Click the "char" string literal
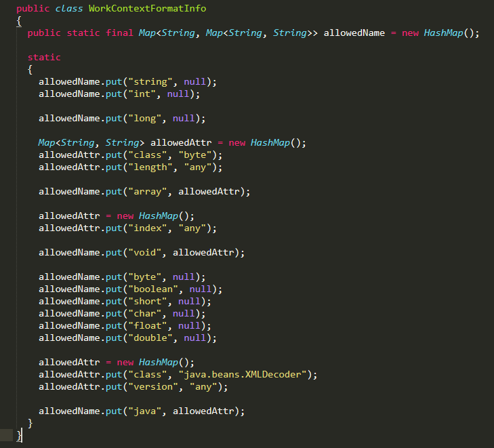494x448 pixels. [144, 314]
